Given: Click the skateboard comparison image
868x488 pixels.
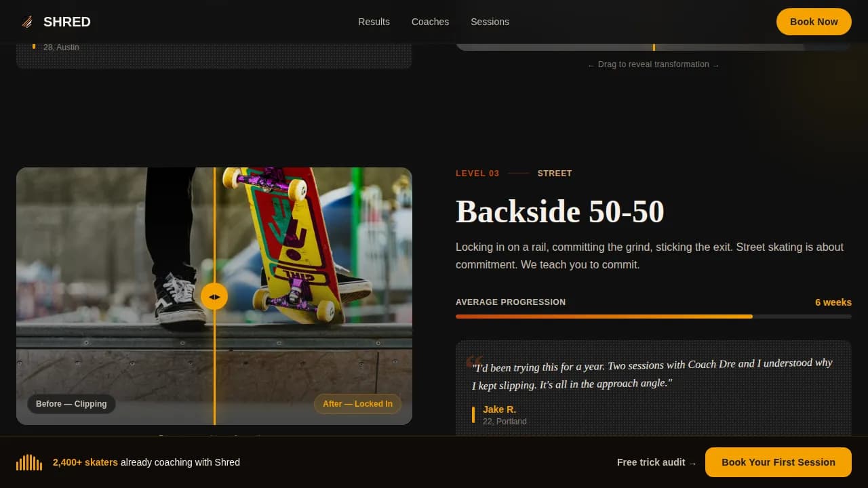Looking at the screenshot, I should [x=214, y=296].
